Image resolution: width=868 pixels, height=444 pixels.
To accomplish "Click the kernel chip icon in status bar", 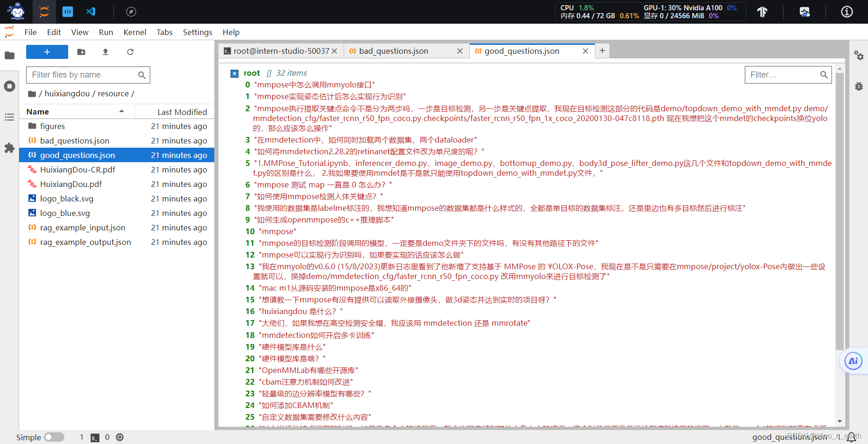I will click(120, 437).
